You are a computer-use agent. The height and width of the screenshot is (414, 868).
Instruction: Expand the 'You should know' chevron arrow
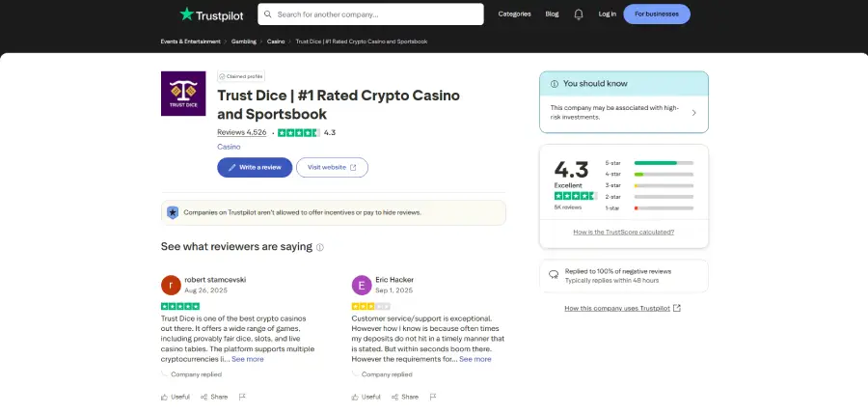(x=694, y=113)
